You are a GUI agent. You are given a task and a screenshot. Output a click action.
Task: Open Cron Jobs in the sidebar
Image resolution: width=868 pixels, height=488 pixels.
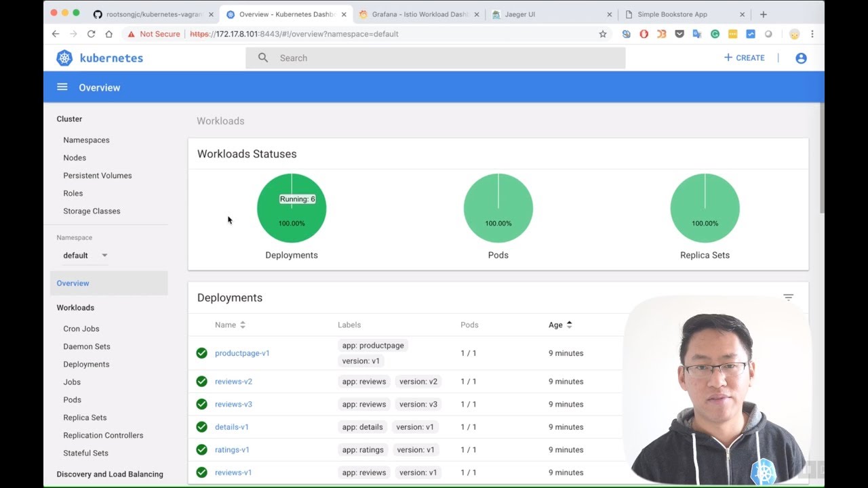[81, 329]
